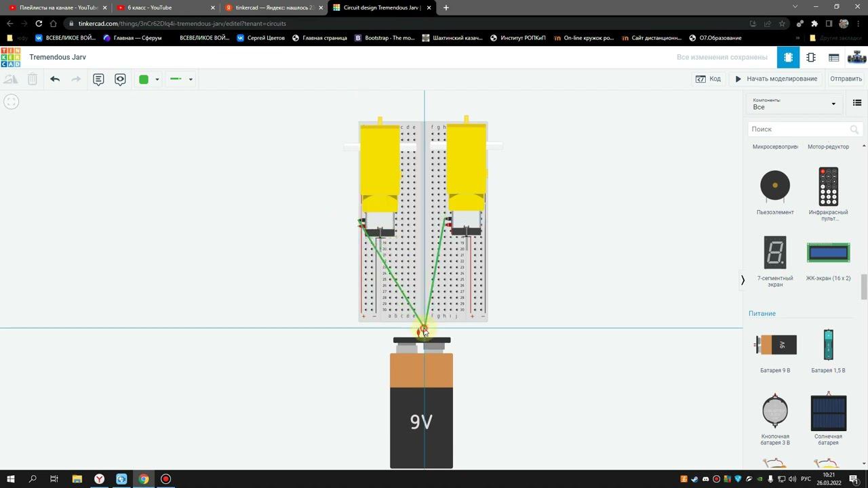868x488 pixels.
Task: Pick the green wire color swatch
Action: pos(144,79)
